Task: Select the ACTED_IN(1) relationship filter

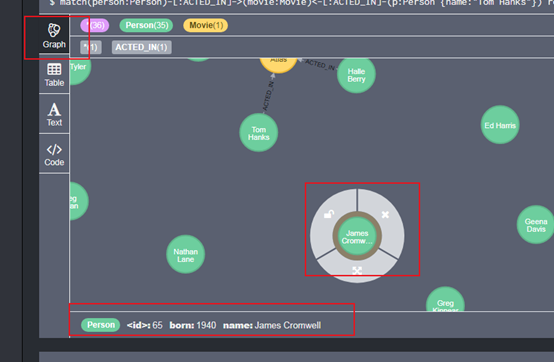Action: [x=142, y=47]
